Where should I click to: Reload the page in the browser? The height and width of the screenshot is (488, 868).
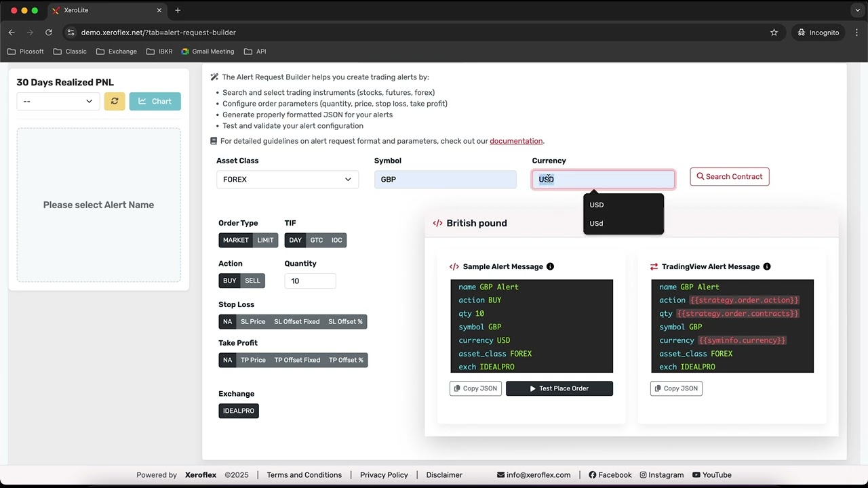click(49, 33)
